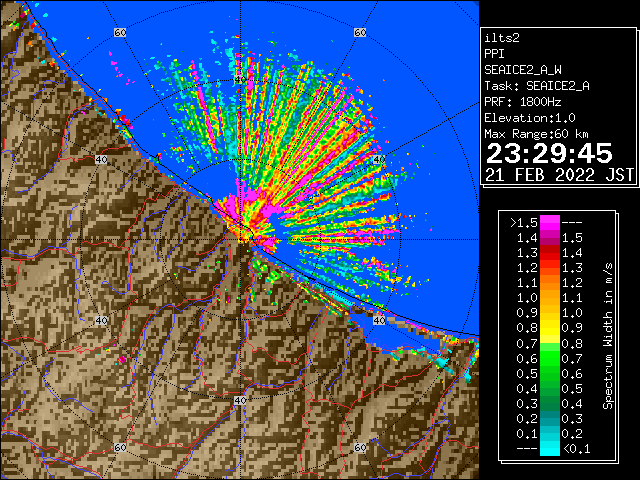Click the "ilts2" radar name text

point(502,38)
